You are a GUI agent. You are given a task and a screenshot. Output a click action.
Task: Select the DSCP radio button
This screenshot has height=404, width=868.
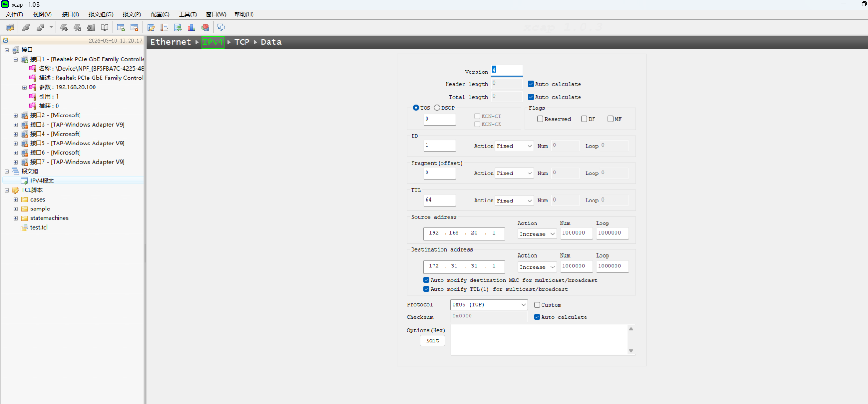coord(437,108)
